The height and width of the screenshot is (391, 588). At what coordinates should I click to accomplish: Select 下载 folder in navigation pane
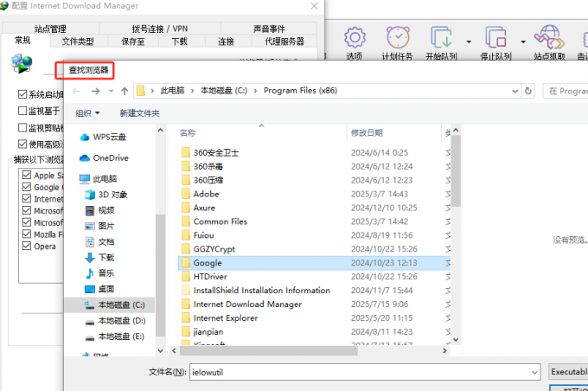coord(99,258)
